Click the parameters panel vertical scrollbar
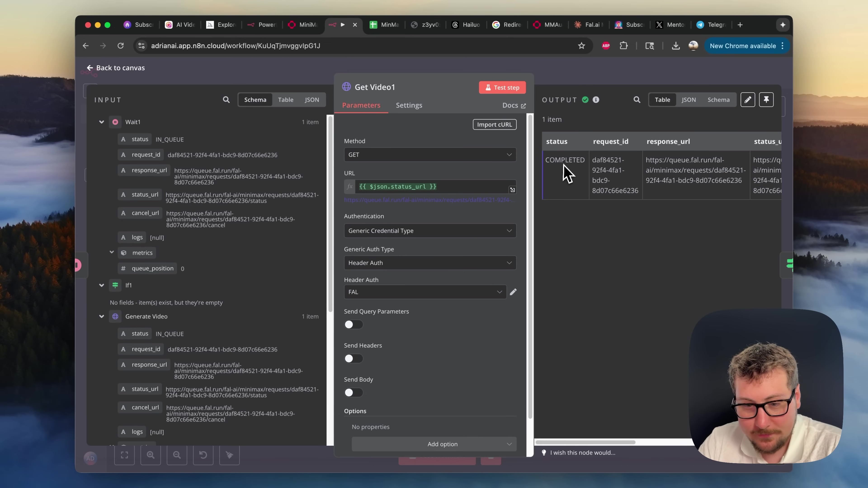The width and height of the screenshot is (868, 488). (530, 267)
